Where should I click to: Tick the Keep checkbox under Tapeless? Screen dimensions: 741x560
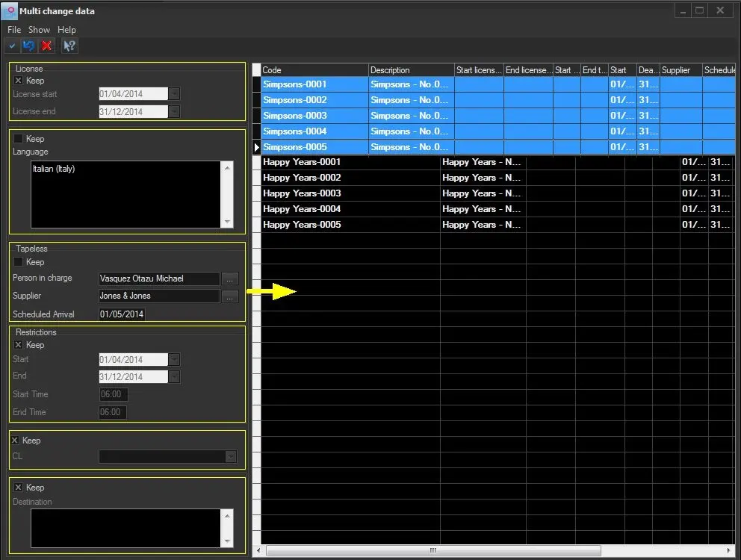pos(19,262)
